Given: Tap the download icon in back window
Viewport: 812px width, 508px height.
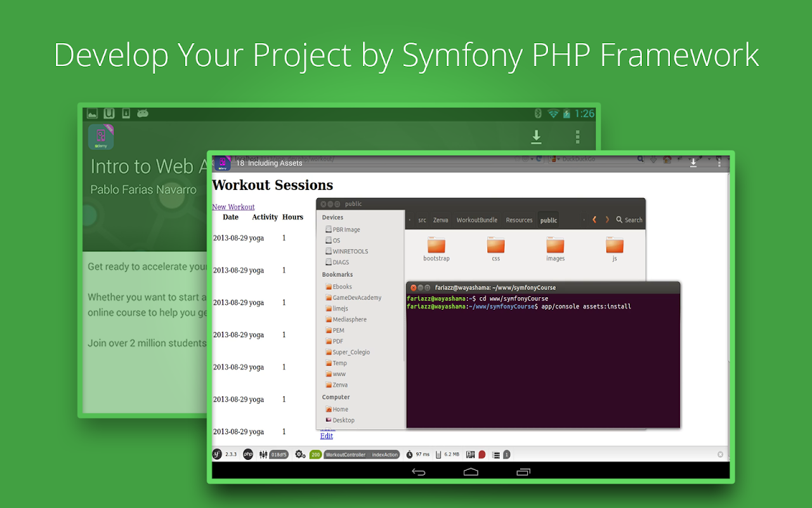Looking at the screenshot, I should 536,137.
